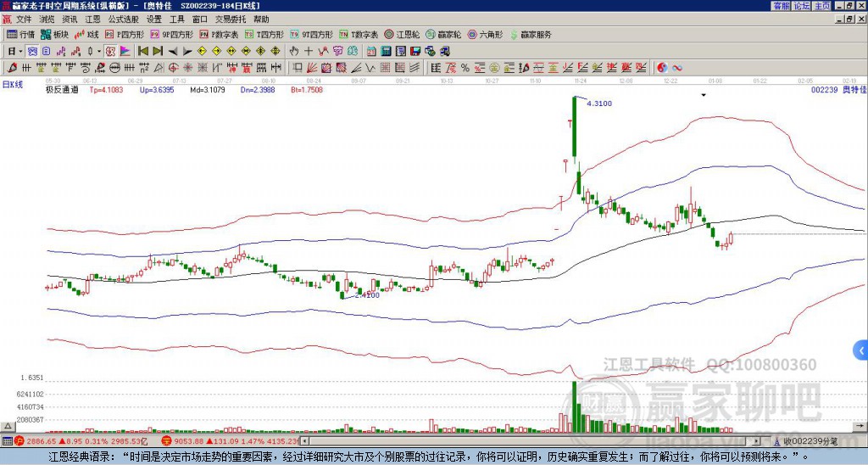Image resolution: width=868 pixels, height=465 pixels.
Task: Open the 行情 quotes view
Action: pyautogui.click(x=21, y=34)
